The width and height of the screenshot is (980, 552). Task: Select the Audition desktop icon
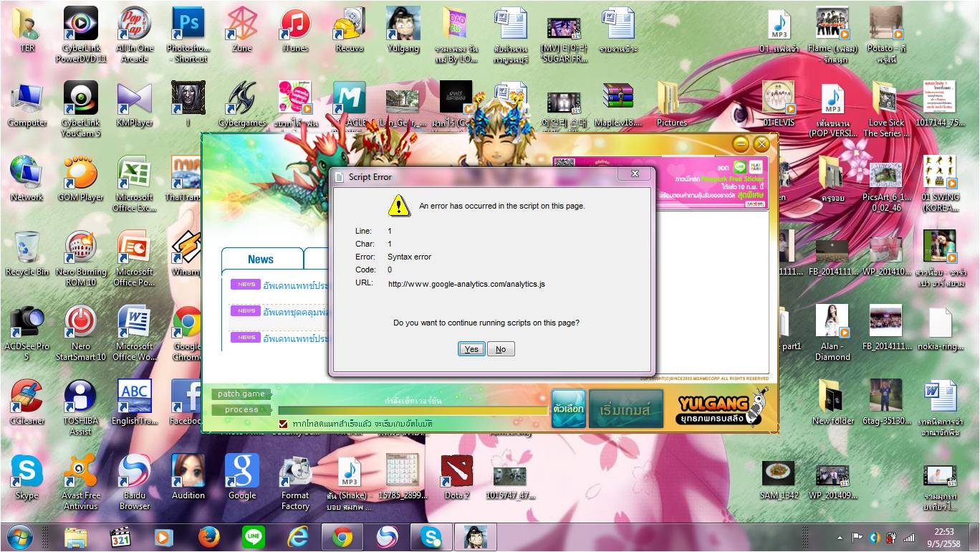coord(188,477)
